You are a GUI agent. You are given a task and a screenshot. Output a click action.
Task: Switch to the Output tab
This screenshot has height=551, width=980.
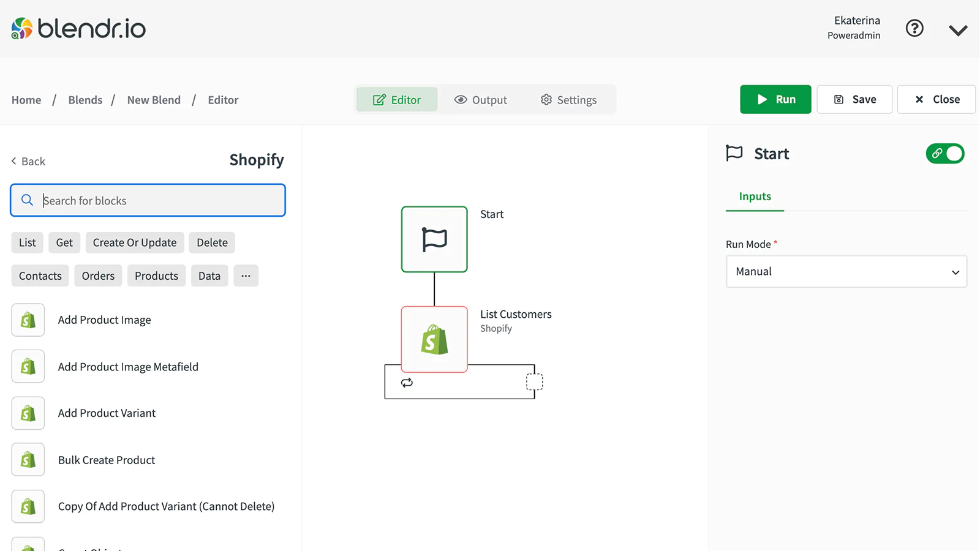click(481, 99)
